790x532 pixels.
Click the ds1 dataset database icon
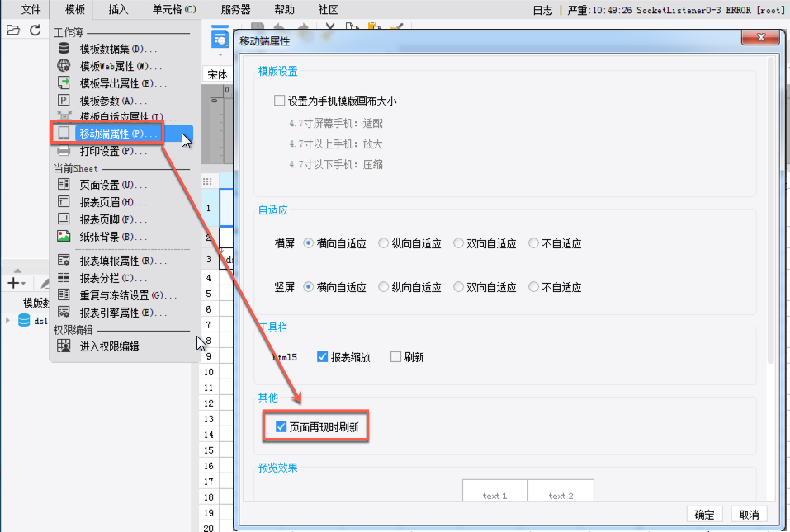click(x=24, y=320)
